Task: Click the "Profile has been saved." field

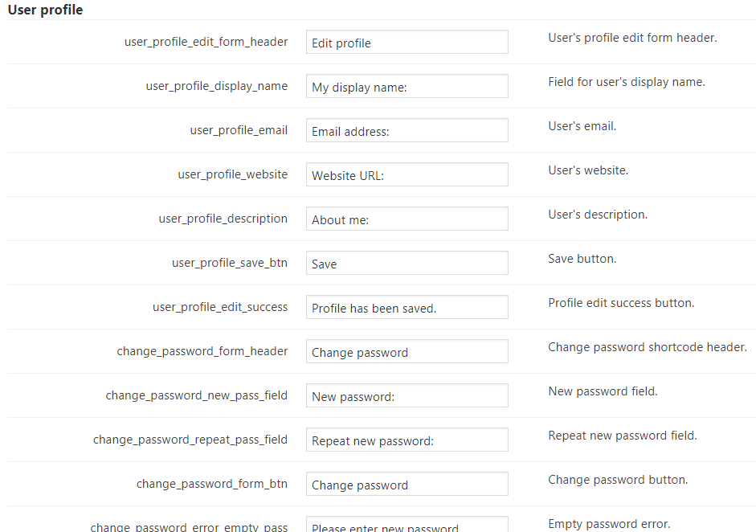Action: point(407,308)
